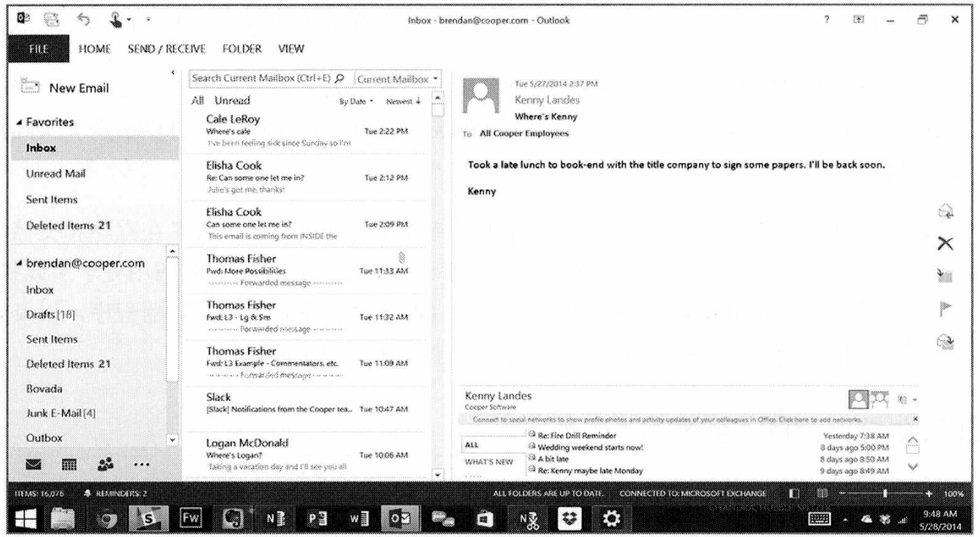Viewport: 980px width, 537px height.
Task: Delete message using X icon
Action: pyautogui.click(x=945, y=242)
